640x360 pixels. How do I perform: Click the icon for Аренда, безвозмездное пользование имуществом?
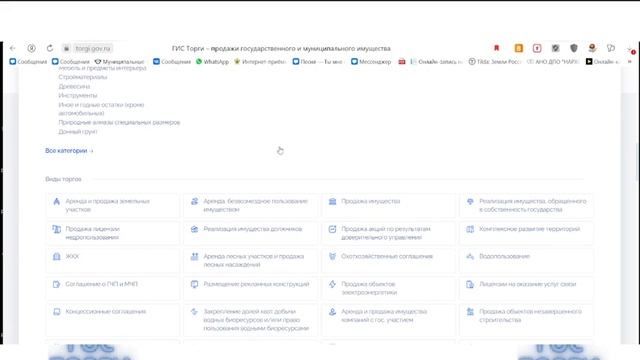(194, 201)
